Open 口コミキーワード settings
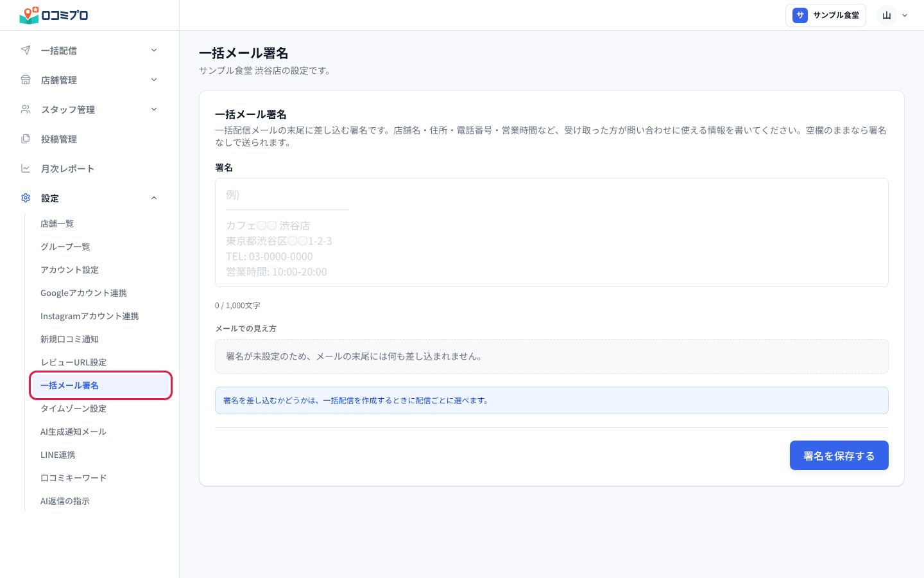Viewport: 924px width, 578px height. 73,478
